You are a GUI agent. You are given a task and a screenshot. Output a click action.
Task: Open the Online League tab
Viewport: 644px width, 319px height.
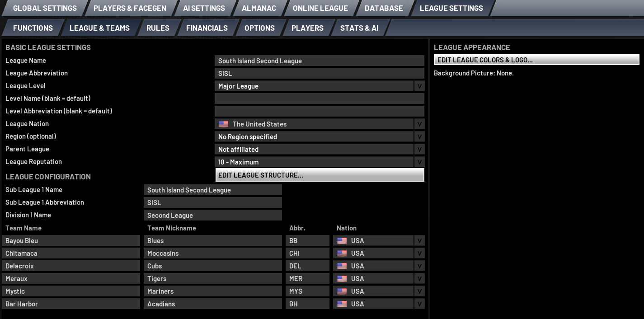320,8
